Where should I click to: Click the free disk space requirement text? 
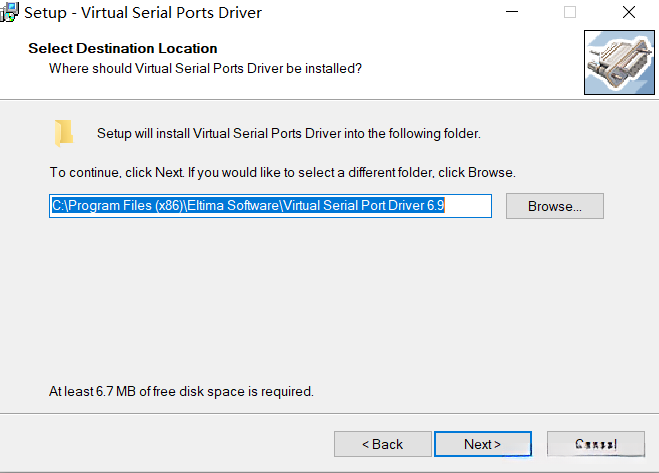tap(181, 391)
